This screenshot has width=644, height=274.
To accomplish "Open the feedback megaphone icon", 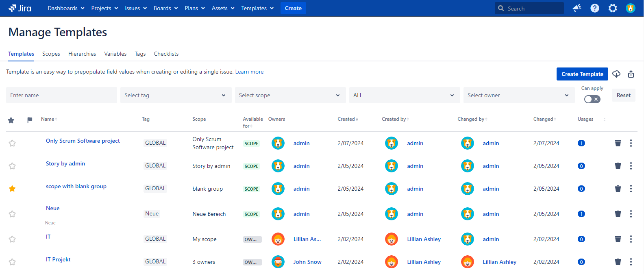I will click(x=577, y=8).
